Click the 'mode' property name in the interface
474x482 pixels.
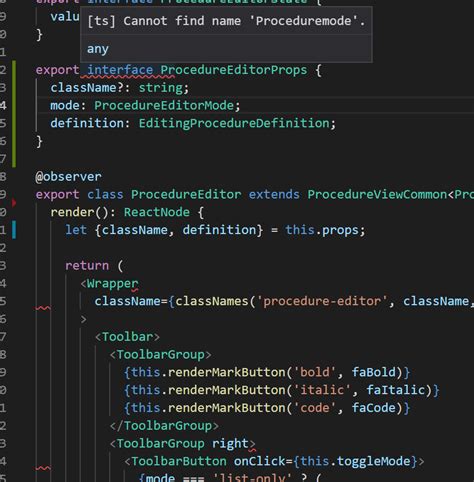(x=65, y=106)
